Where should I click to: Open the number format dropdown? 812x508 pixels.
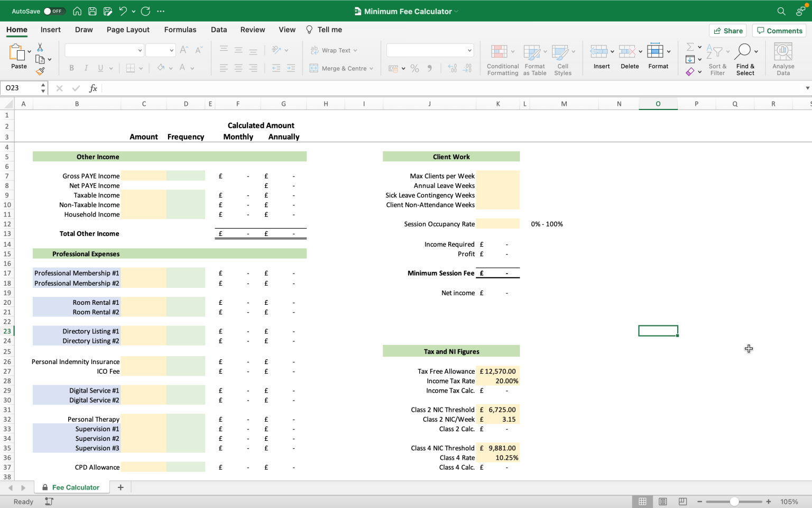pos(469,50)
